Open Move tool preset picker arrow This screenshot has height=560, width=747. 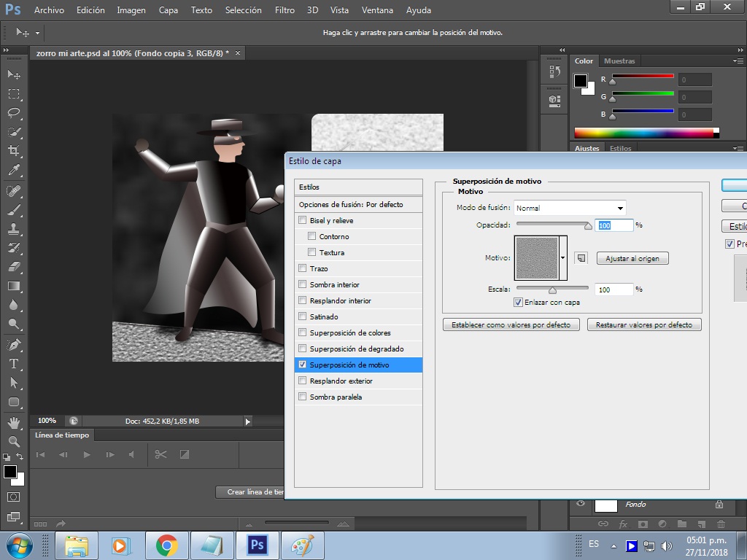(x=37, y=33)
